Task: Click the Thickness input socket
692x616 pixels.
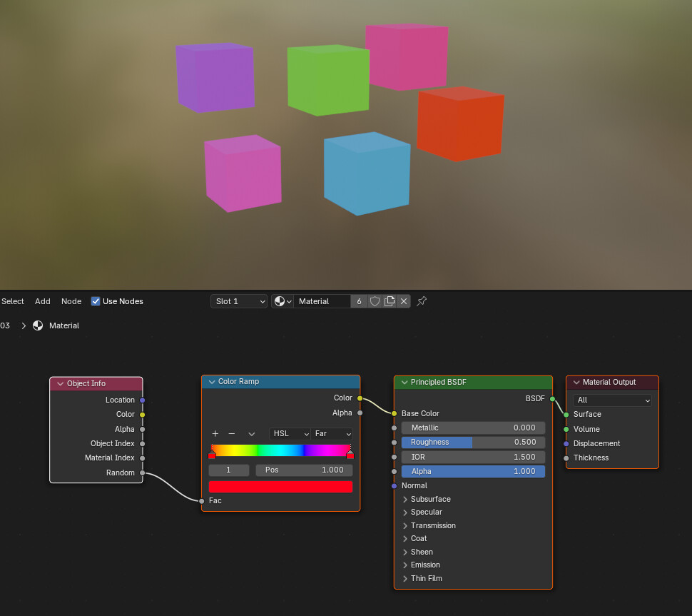Action: (566, 458)
